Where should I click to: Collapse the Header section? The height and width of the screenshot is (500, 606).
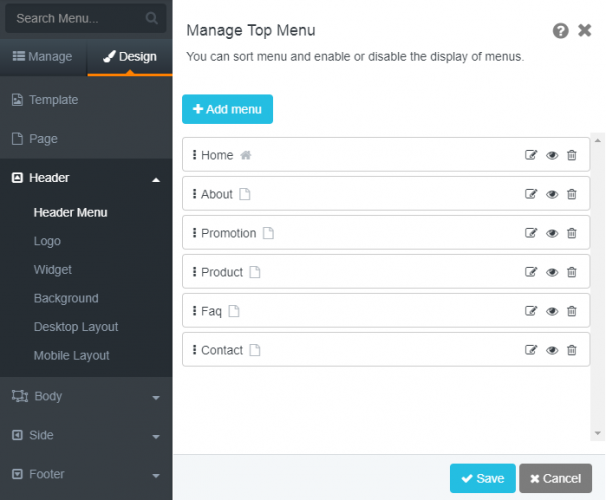155,179
